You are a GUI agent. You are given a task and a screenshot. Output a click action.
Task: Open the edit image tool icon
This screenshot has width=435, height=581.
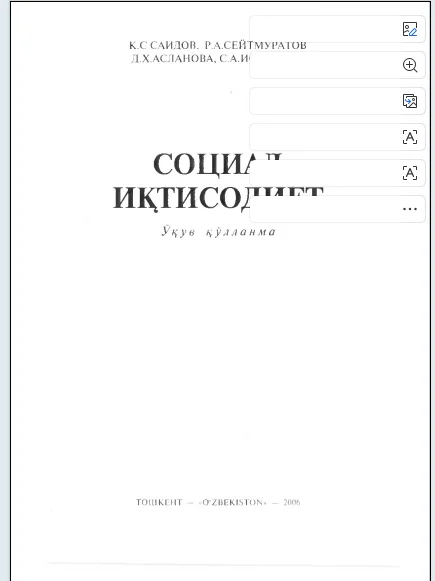(409, 29)
